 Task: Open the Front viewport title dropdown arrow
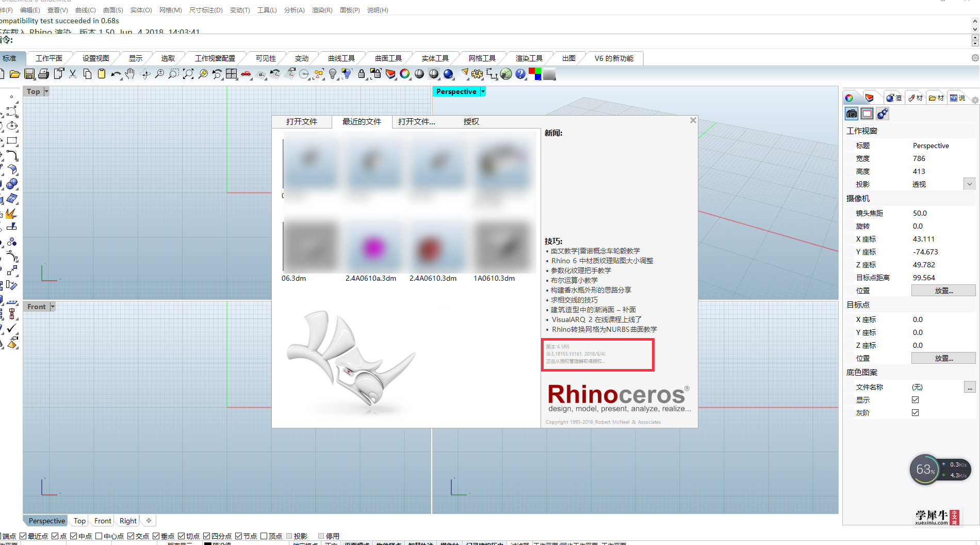pos(52,307)
